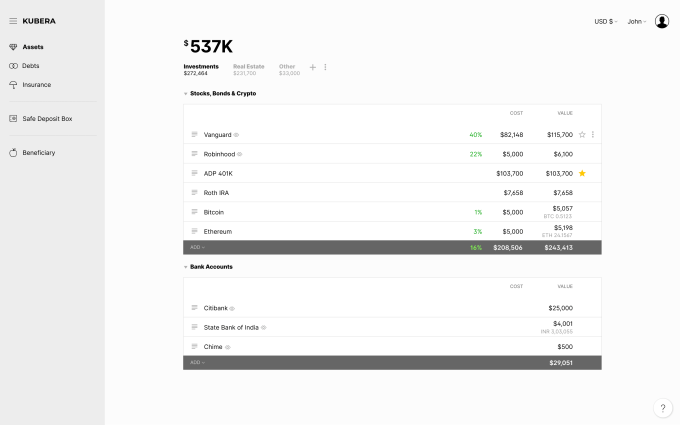Click the Insurance umbrella icon
Screen dimensions: 680x425
click(x=13, y=85)
